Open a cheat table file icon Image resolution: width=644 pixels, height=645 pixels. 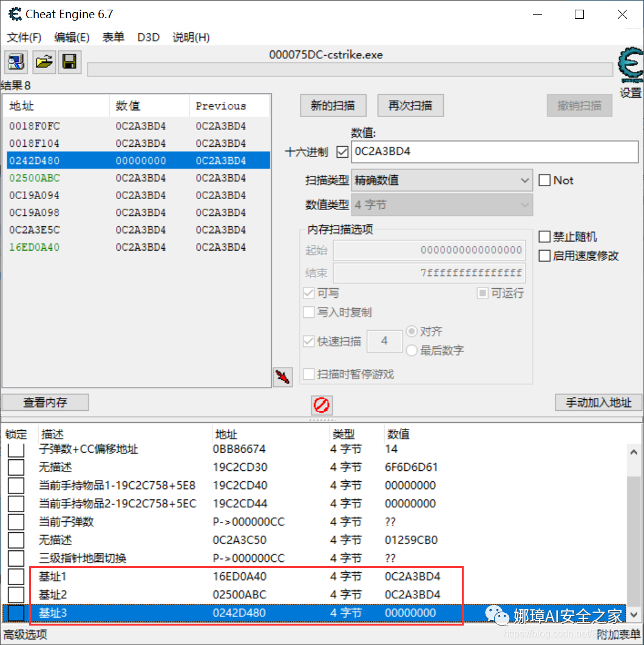tap(44, 62)
